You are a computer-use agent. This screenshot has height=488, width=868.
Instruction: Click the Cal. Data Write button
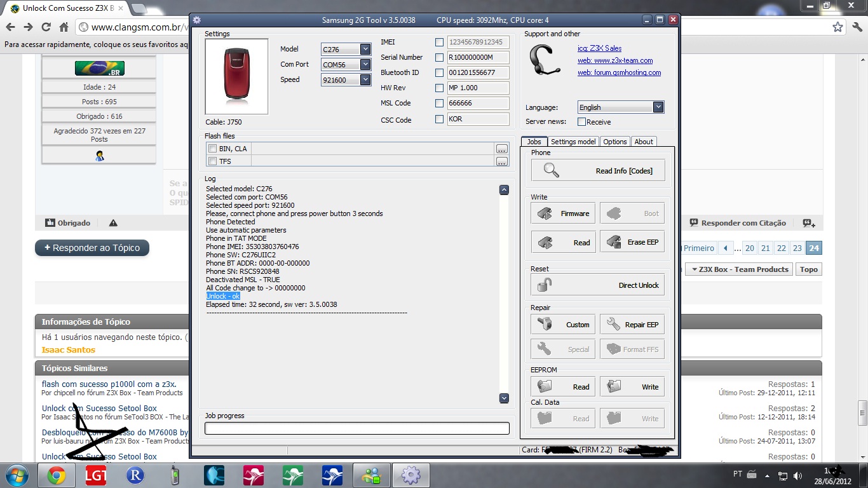tap(632, 419)
